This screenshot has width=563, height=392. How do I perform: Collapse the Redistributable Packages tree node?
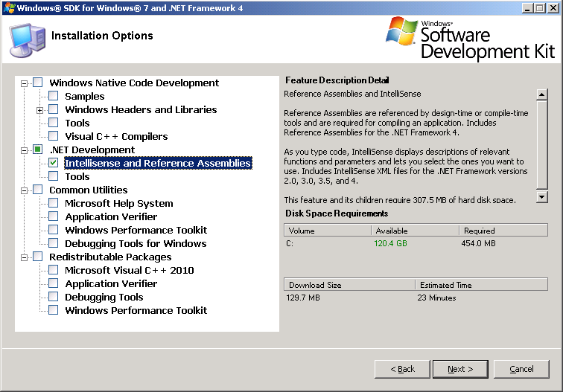pos(25,257)
